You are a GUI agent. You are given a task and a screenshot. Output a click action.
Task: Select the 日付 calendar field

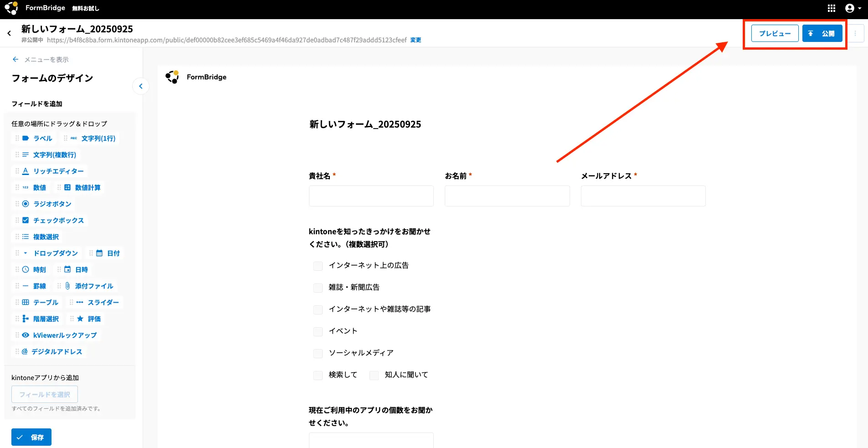[x=100, y=253]
